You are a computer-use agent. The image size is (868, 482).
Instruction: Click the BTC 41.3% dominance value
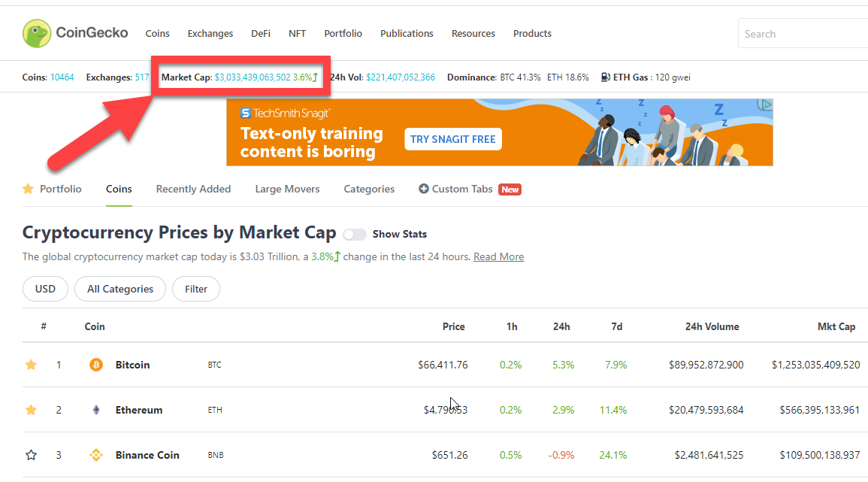click(520, 77)
